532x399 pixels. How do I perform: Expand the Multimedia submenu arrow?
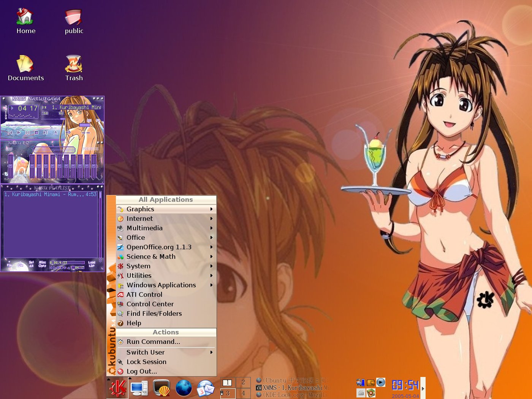click(x=212, y=228)
